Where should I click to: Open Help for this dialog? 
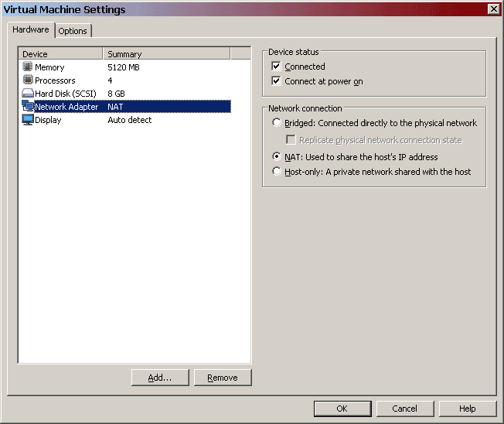point(468,409)
